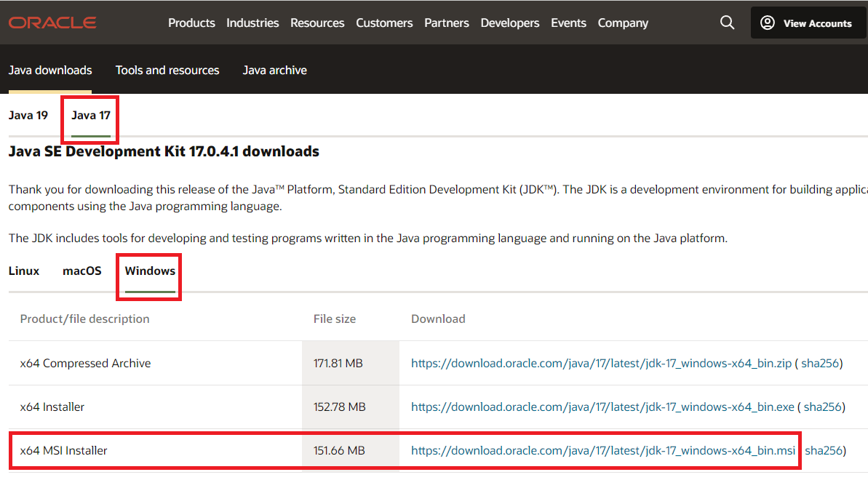Open the Resources menu
This screenshot has height=480, width=868.
(x=317, y=23)
